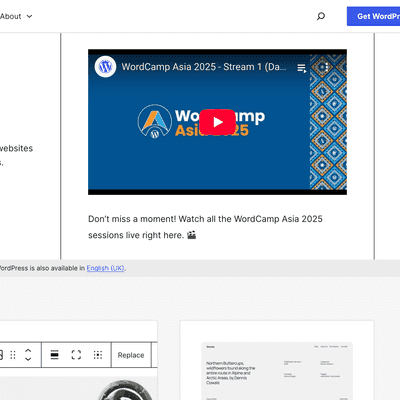Open the About menu dropdown
400x400 pixels.
16,16
